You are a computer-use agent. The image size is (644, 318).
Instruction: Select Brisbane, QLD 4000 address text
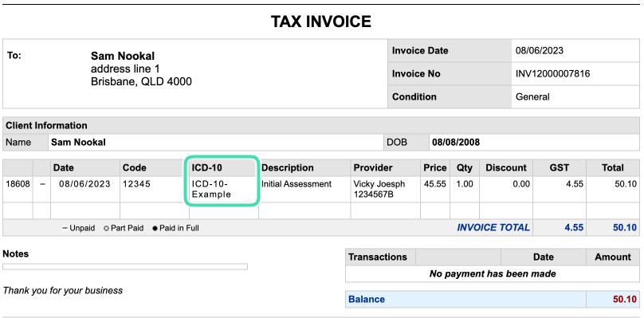click(x=141, y=82)
